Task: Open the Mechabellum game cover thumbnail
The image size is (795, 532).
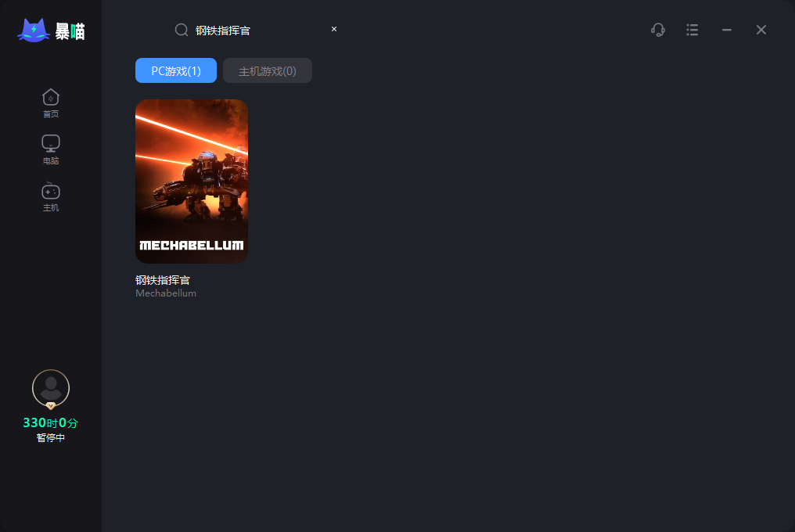Action: pos(192,181)
